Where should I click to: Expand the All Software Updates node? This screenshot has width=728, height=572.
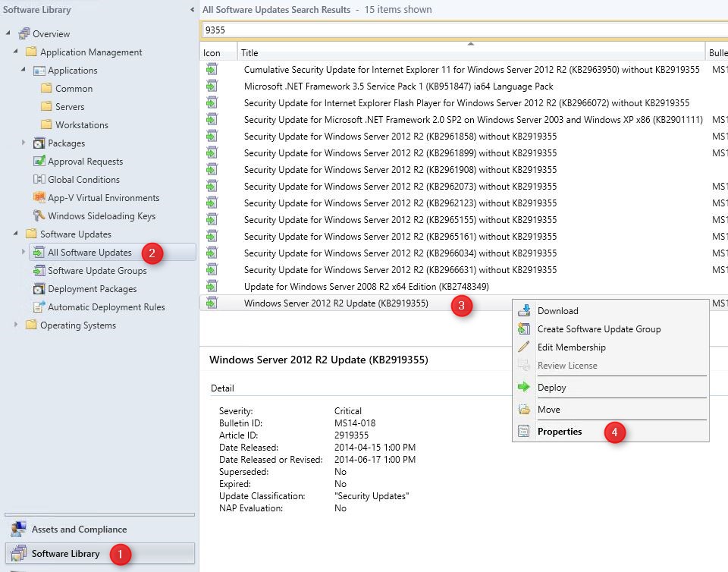24,252
